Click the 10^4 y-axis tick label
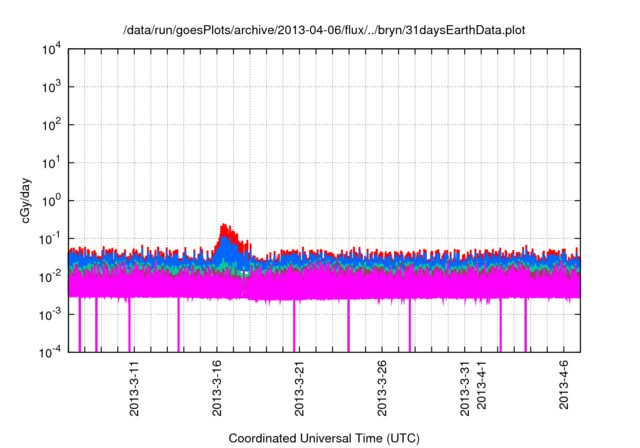The image size is (640, 448). (52, 50)
